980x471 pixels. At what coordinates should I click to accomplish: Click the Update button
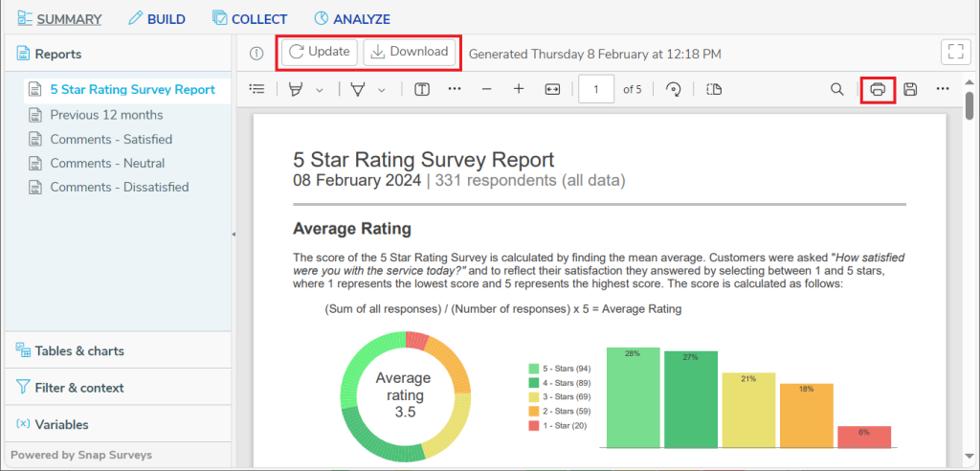click(x=320, y=52)
